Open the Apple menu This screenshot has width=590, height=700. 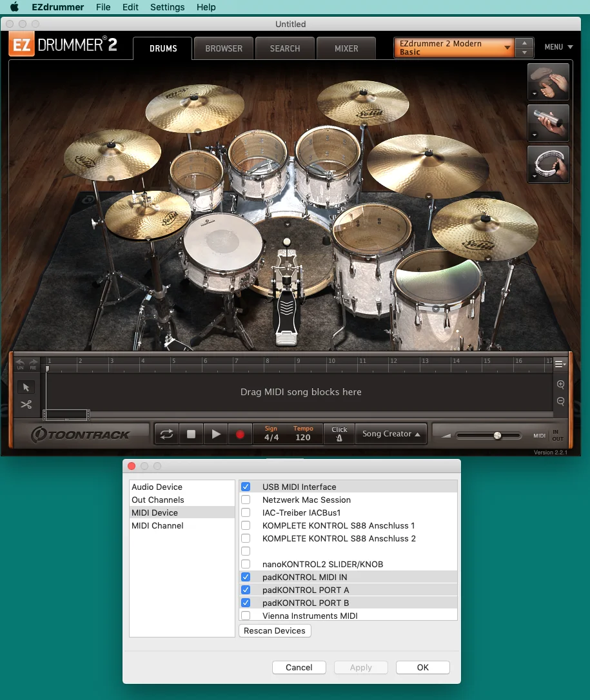pos(14,7)
